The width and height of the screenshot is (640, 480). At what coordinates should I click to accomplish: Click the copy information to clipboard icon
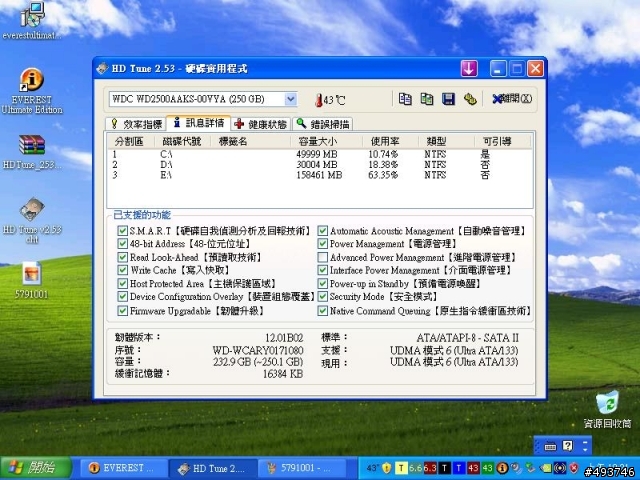[405, 99]
